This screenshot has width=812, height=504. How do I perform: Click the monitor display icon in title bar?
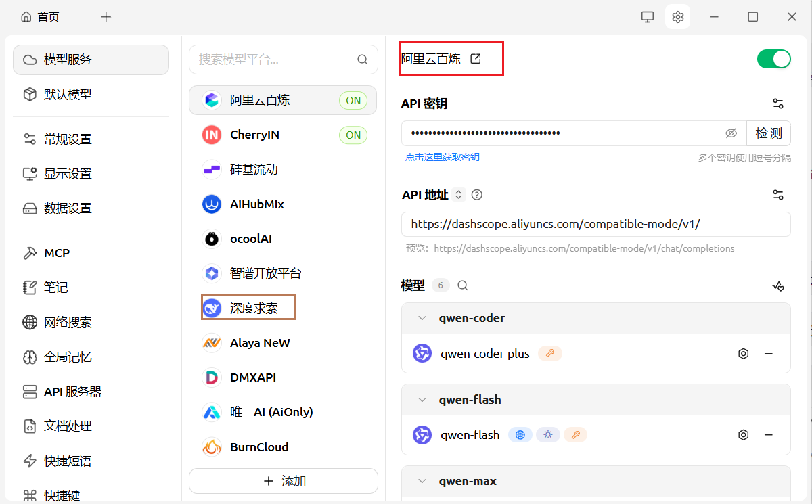click(x=648, y=17)
